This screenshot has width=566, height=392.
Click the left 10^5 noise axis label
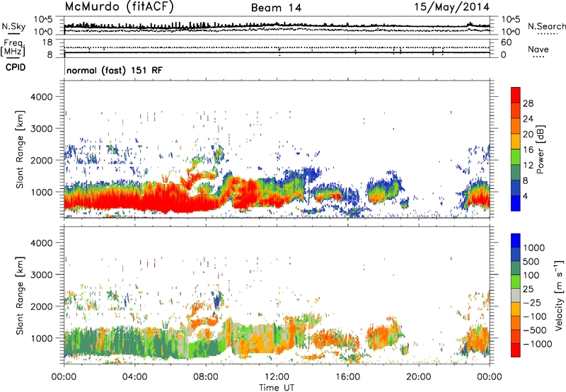pos(43,19)
